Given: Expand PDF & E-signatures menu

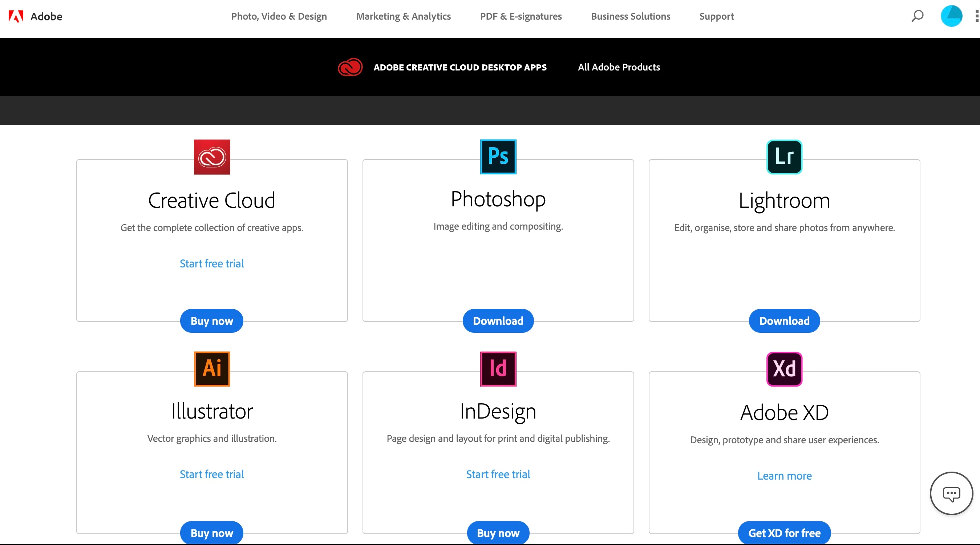Looking at the screenshot, I should click(x=521, y=16).
